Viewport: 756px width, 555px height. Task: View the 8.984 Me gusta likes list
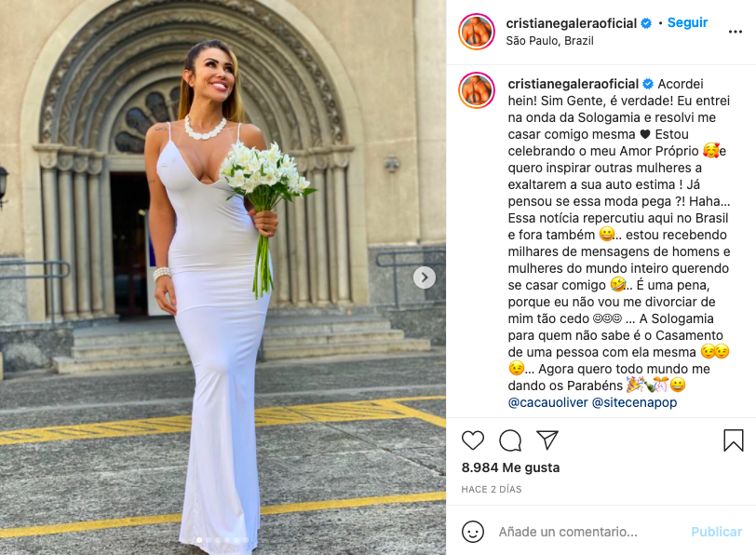click(x=510, y=467)
